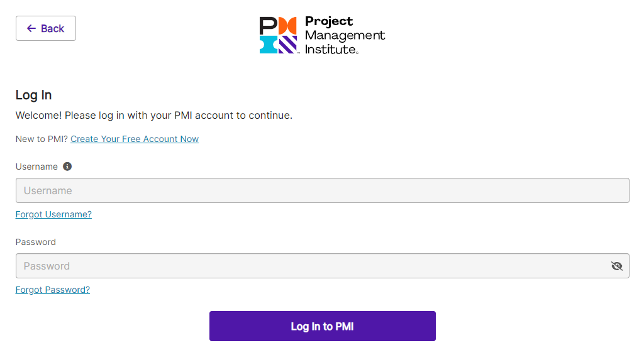Click the orange shape in the PMI logo
The image size is (644, 355).
(x=287, y=25)
